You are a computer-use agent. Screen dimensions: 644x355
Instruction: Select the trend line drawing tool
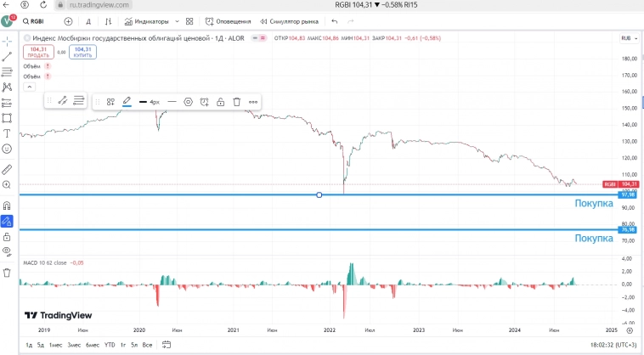[x=7, y=56]
